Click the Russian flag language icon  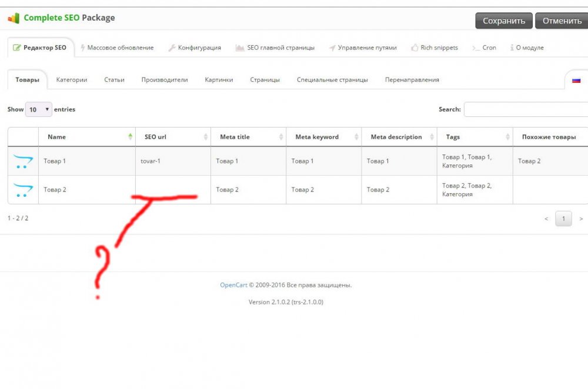[576, 80]
